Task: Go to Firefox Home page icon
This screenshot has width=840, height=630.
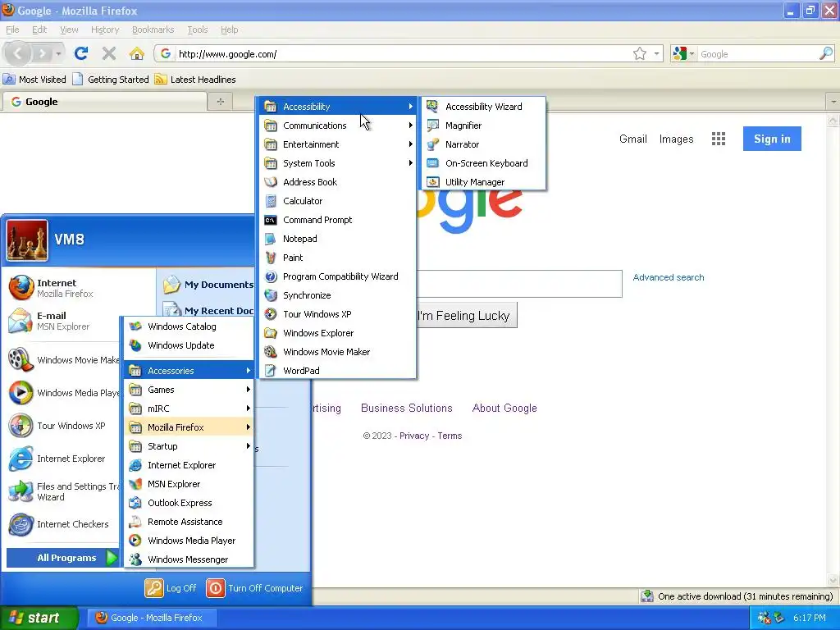Action: (x=137, y=53)
